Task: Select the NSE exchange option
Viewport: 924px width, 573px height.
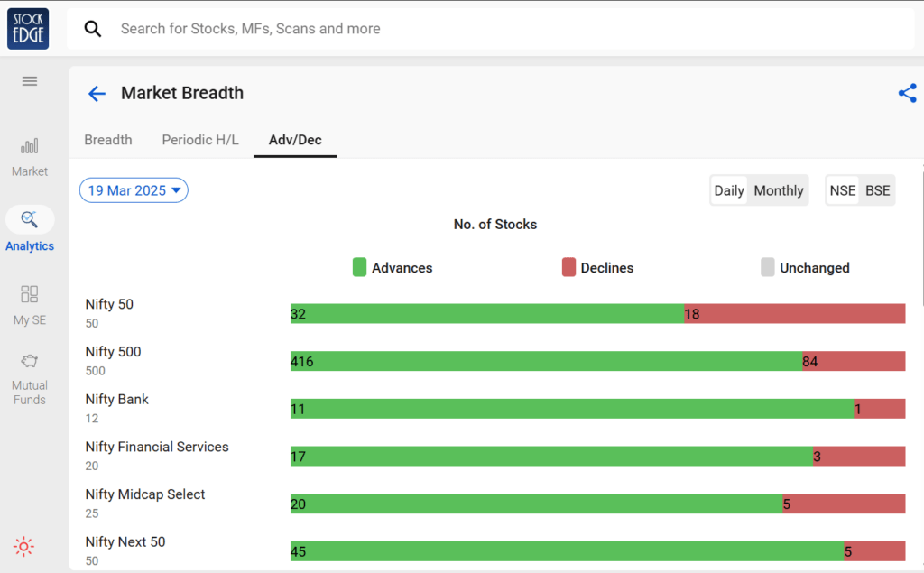Action: [x=843, y=190]
